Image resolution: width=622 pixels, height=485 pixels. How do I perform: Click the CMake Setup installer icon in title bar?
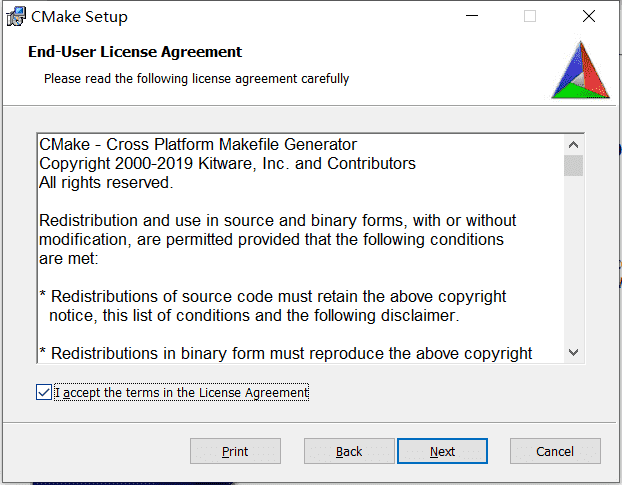16,17
